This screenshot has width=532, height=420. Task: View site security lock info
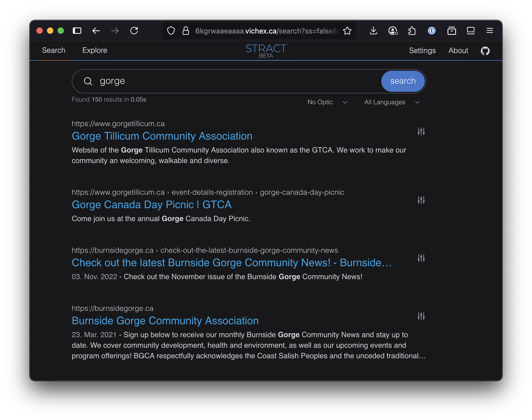click(x=186, y=31)
